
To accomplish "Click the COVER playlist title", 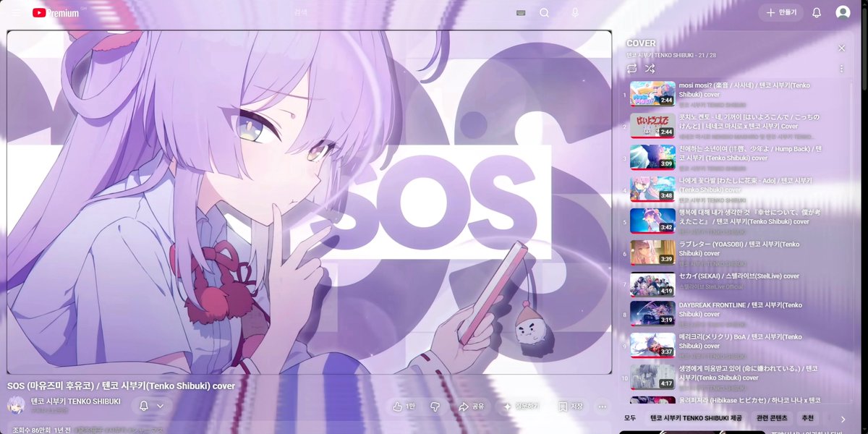I will (x=641, y=43).
